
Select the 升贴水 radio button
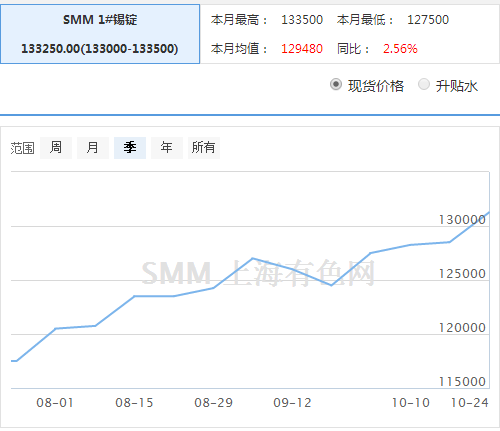pos(424,84)
